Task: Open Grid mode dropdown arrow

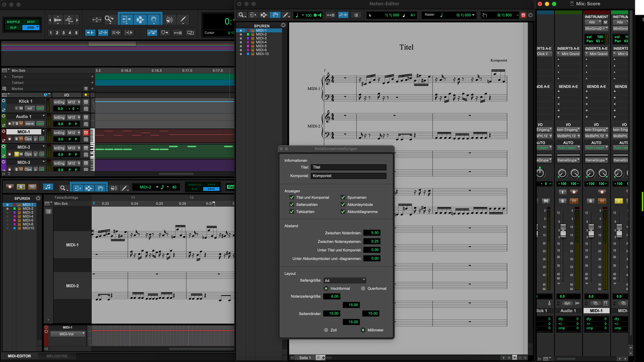Action: click(37, 27)
